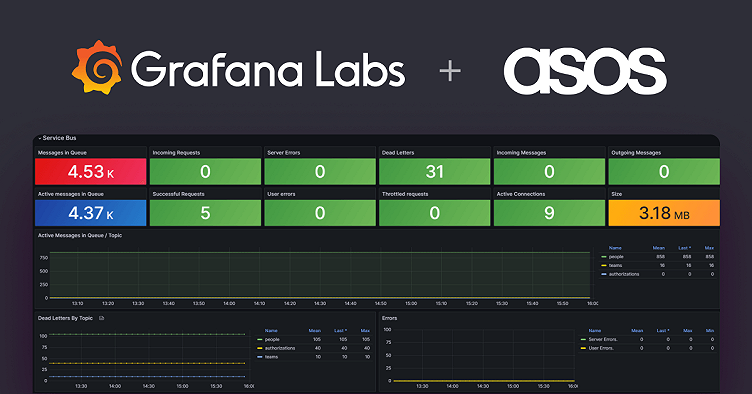
Task: Open the Active Messages in Queue / Topic menu
Action: click(80, 235)
